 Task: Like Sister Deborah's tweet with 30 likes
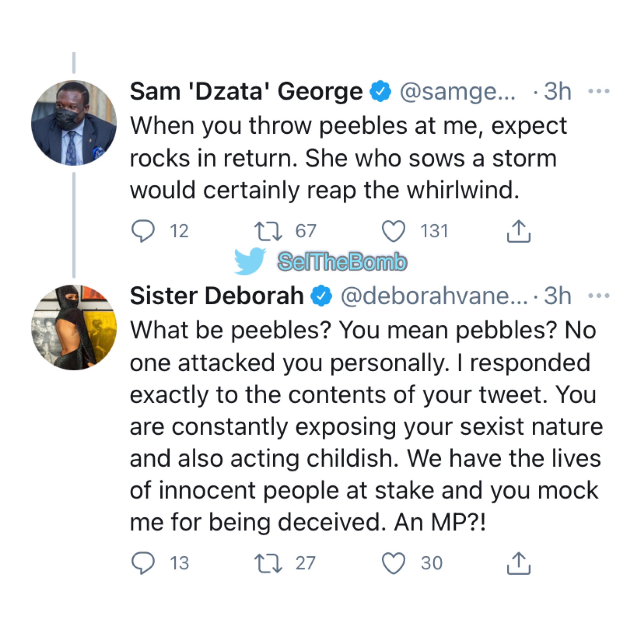point(393,563)
